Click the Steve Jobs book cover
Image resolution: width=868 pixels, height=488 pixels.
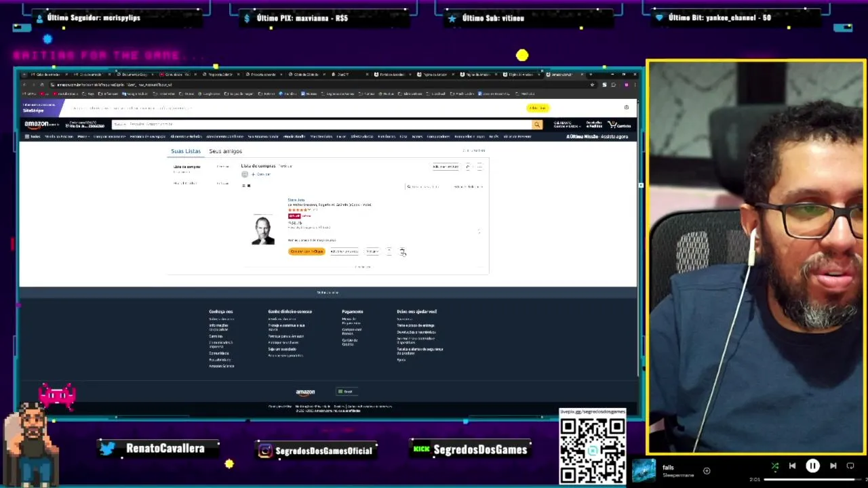pyautogui.click(x=263, y=229)
